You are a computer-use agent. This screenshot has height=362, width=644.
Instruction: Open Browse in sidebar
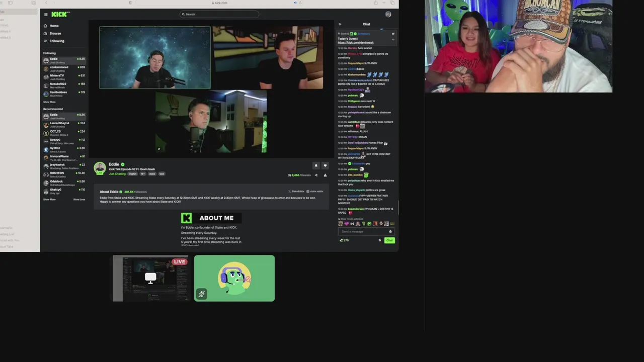(x=52, y=33)
